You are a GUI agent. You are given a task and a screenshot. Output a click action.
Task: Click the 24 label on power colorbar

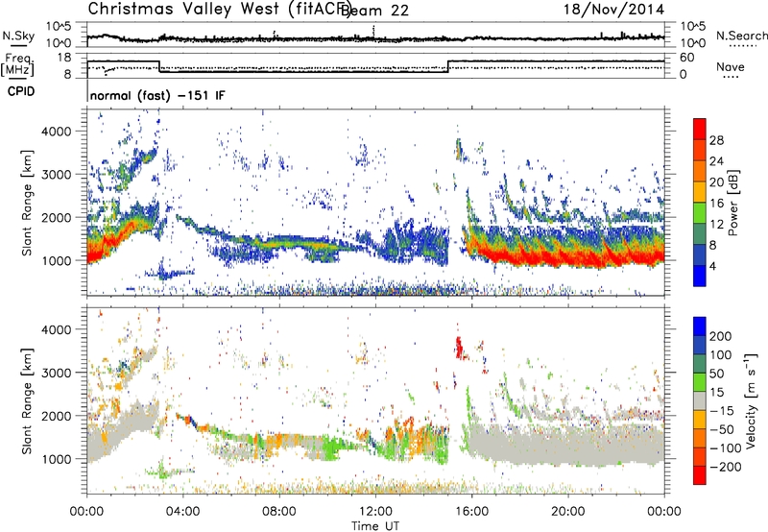pos(716,161)
